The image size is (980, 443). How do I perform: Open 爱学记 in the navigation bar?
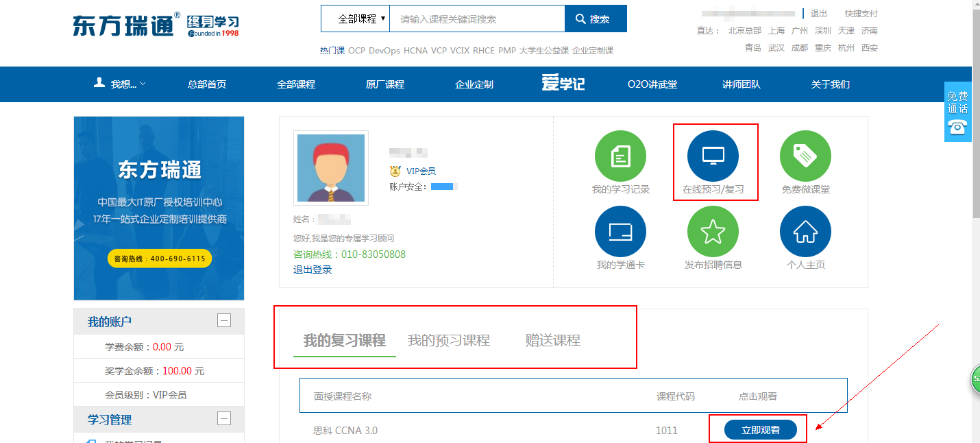[x=563, y=84]
